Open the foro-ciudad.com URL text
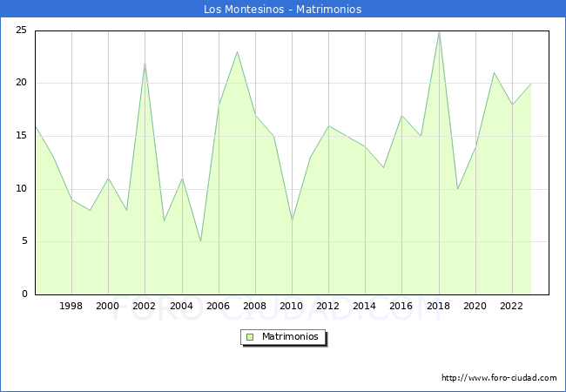 499,378
